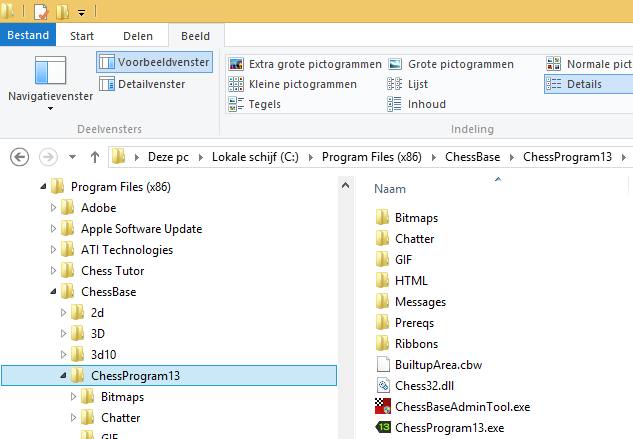The image size is (633, 439).
Task: Select the Messages folder in file list
Action: click(x=411, y=302)
